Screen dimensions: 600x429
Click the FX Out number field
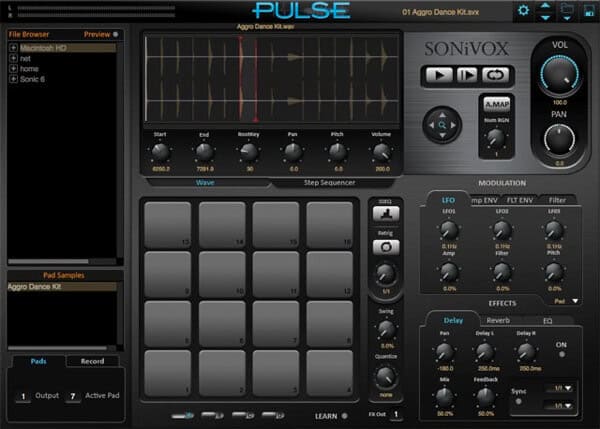(x=396, y=414)
